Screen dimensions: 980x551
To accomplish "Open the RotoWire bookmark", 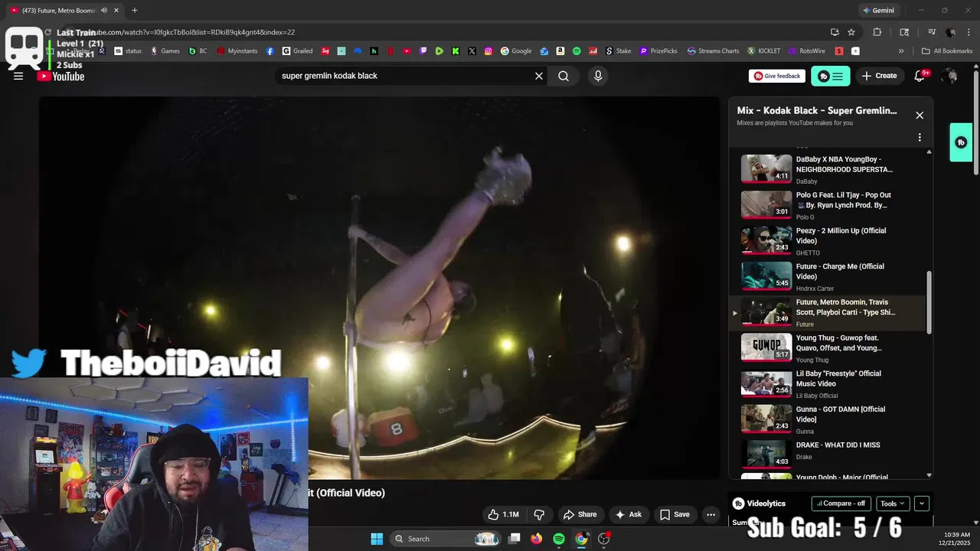I will (x=806, y=51).
